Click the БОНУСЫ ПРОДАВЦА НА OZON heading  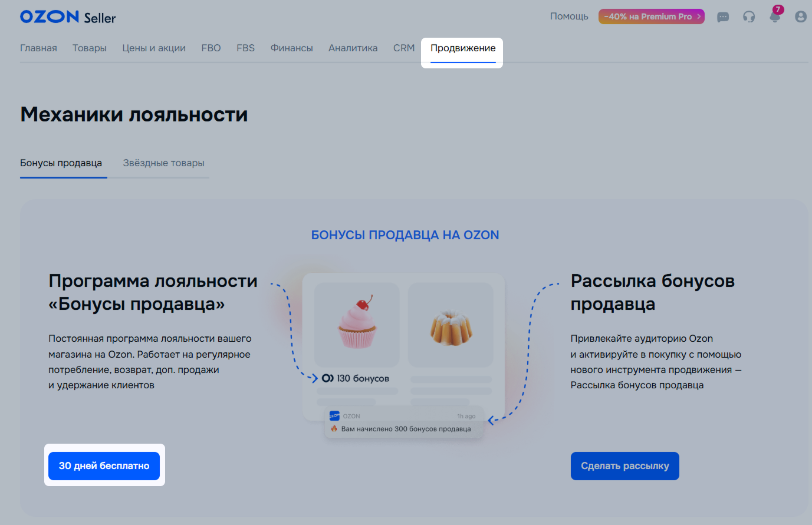(x=405, y=235)
